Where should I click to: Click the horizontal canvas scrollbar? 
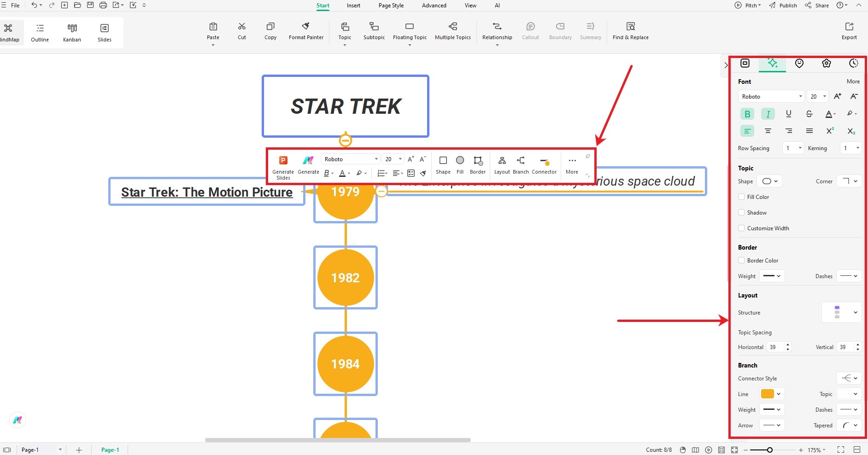coord(338,440)
